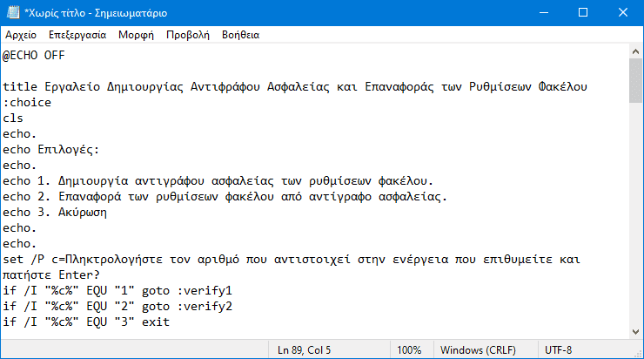644x359 pixels.
Task: Click the ':choice' label line
Action: [27, 103]
